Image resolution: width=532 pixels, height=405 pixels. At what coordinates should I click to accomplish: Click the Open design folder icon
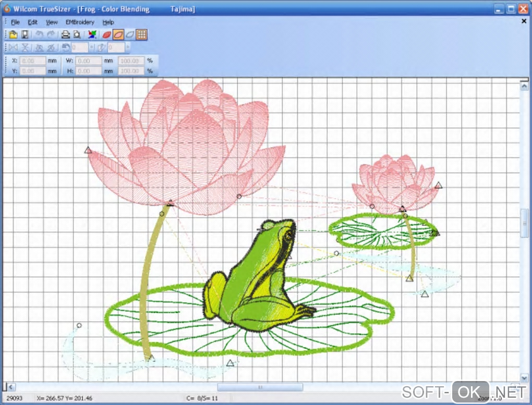click(x=13, y=34)
